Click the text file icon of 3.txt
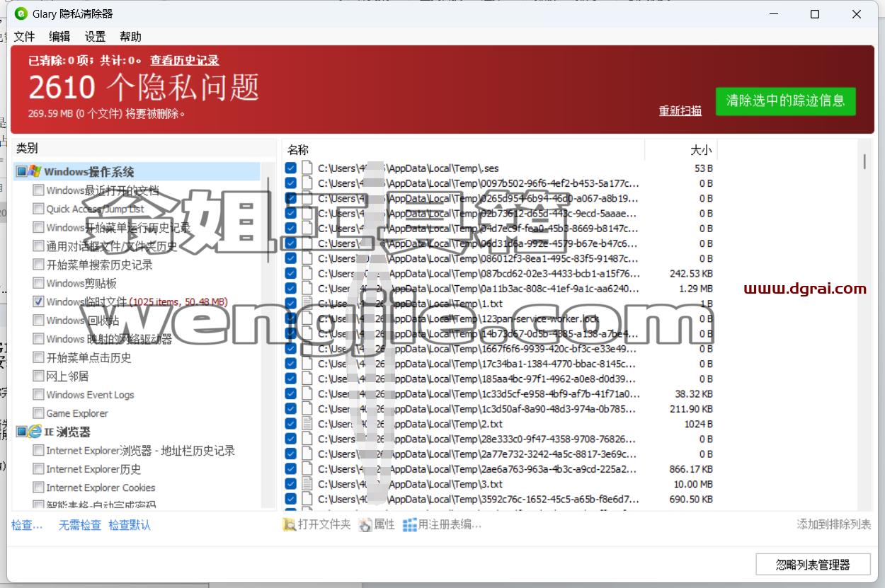The height and width of the screenshot is (588, 885). (307, 484)
